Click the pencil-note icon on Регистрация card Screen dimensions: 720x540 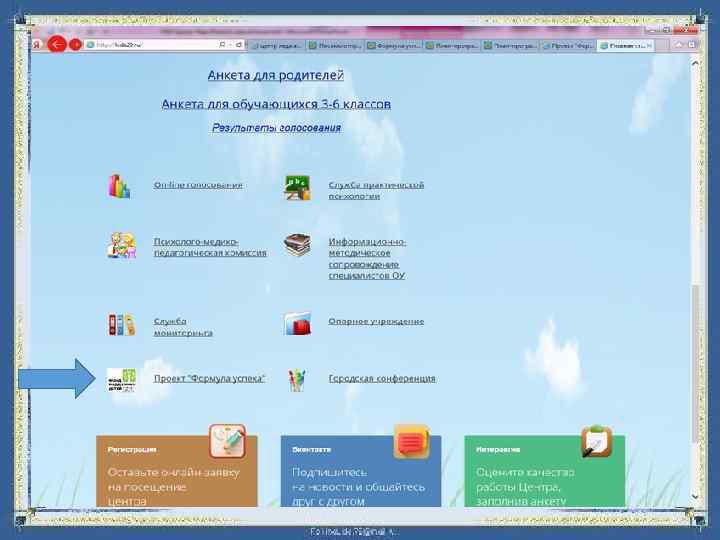[227, 441]
